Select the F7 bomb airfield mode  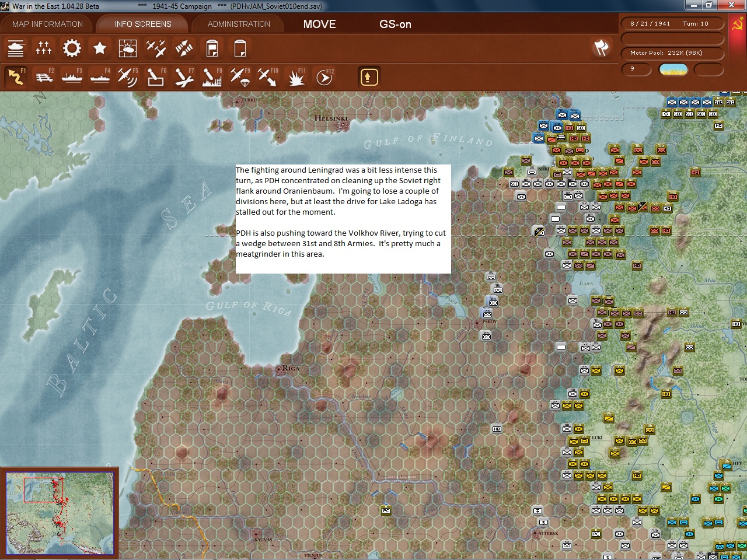point(184,77)
